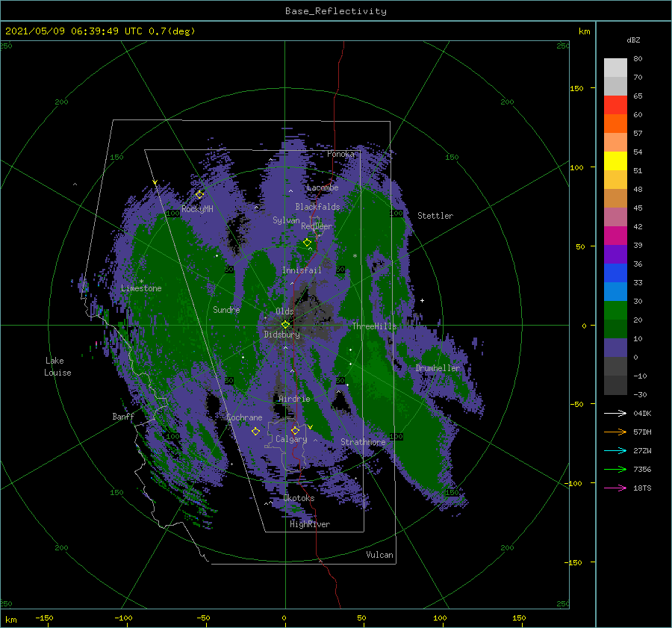This screenshot has height=628, width=672.
Task: Click the dBZ legend heading
Action: pyautogui.click(x=633, y=40)
